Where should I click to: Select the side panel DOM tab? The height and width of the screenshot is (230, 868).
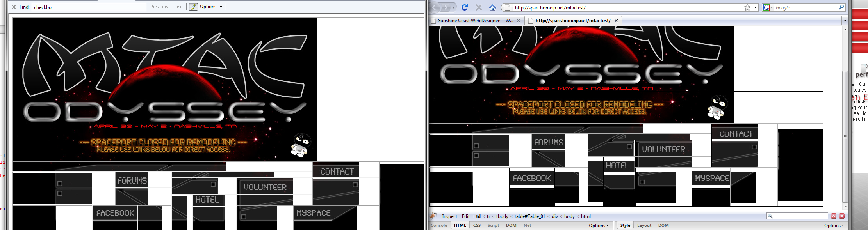663,225
